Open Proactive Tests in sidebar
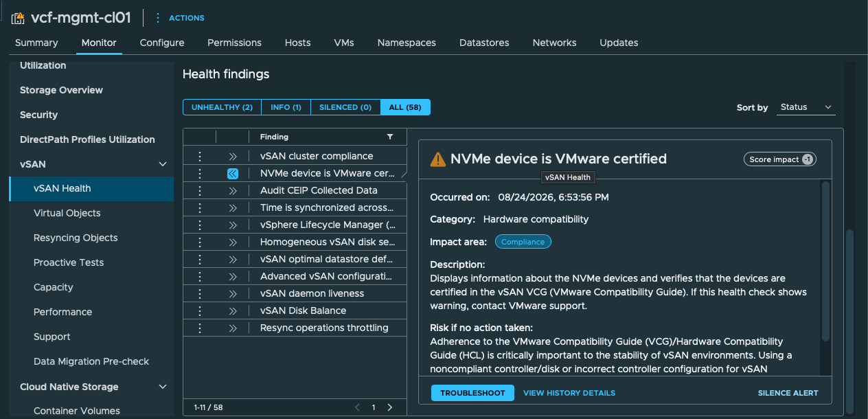 (x=69, y=262)
